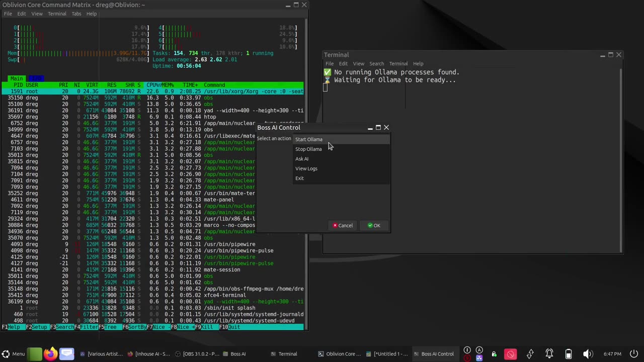Screen dimensions: 644x362
Task: Click F3 Search in htop footer
Action: point(61,327)
